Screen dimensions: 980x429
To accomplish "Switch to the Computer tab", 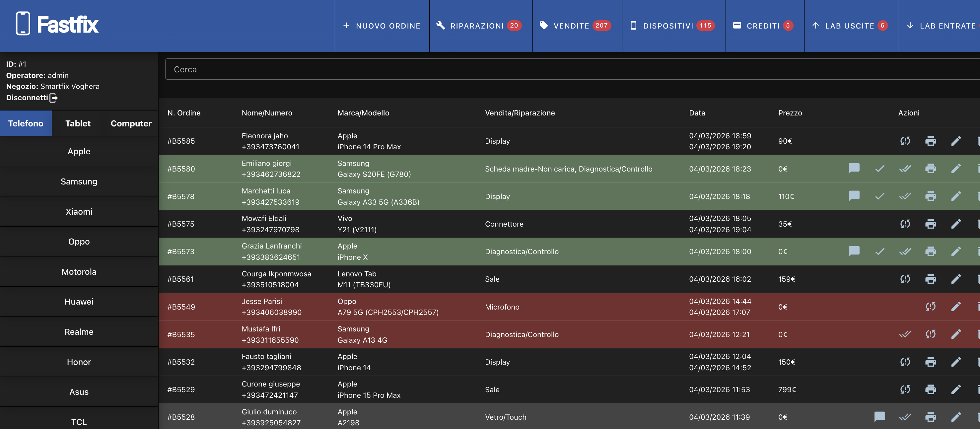I will 131,123.
